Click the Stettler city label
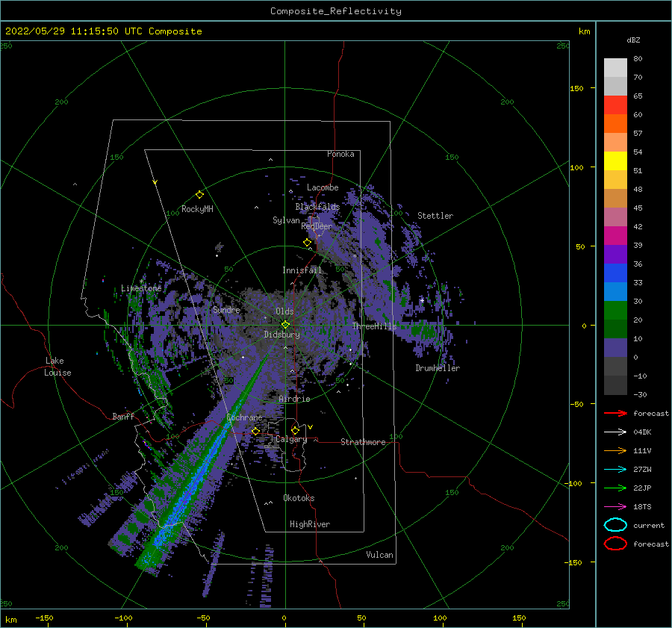The width and height of the screenshot is (672, 628). pos(435,216)
